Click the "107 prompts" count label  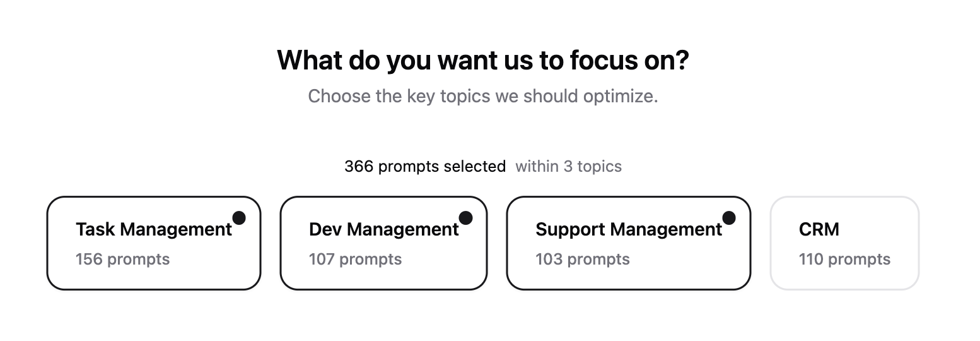coord(355,260)
